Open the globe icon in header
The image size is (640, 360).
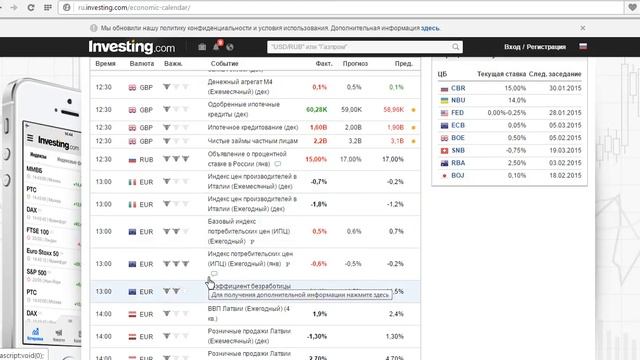(x=230, y=47)
